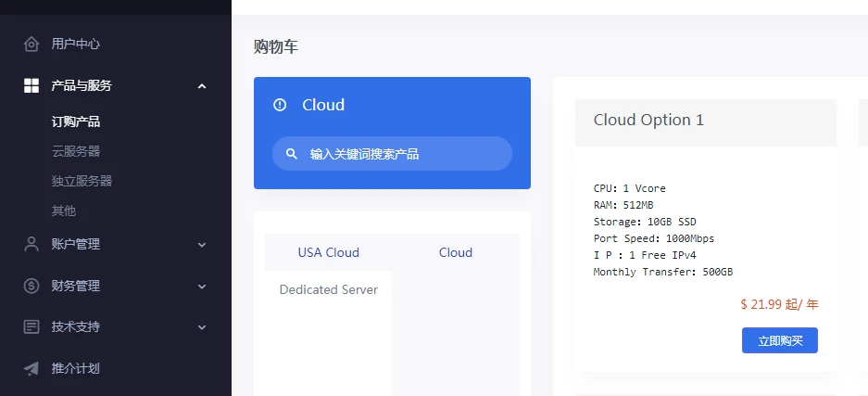Click the magnifier icon in search box
This screenshot has width=868, height=396.
(292, 154)
